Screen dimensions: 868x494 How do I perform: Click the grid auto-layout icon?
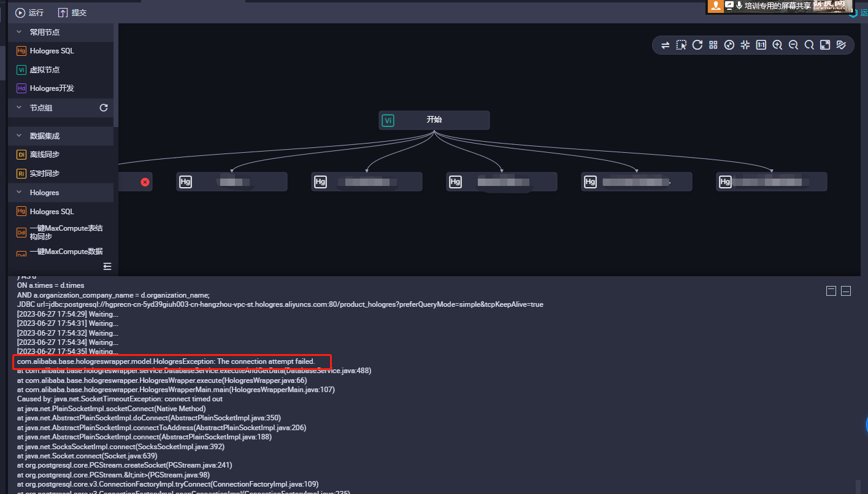point(713,45)
